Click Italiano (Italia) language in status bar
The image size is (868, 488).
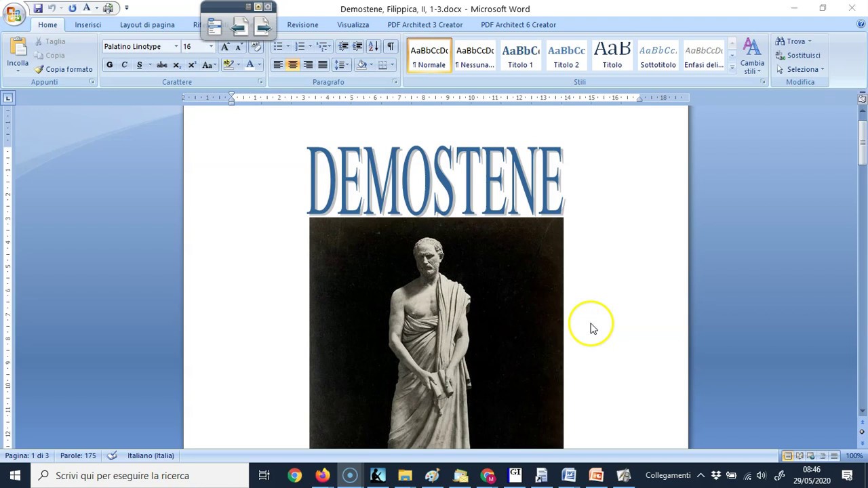(x=151, y=455)
